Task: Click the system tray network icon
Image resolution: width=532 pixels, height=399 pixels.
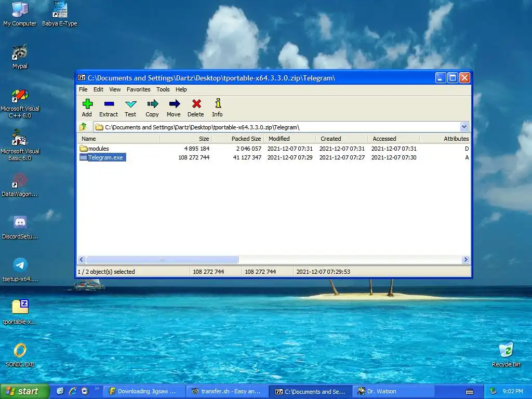Action: [x=493, y=391]
